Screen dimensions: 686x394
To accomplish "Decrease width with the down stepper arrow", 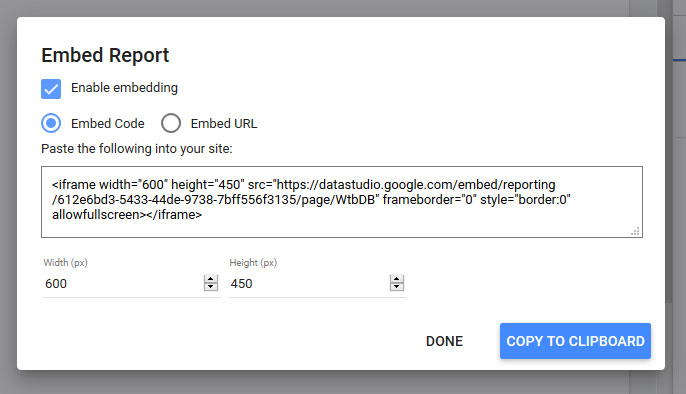I will coord(210,287).
